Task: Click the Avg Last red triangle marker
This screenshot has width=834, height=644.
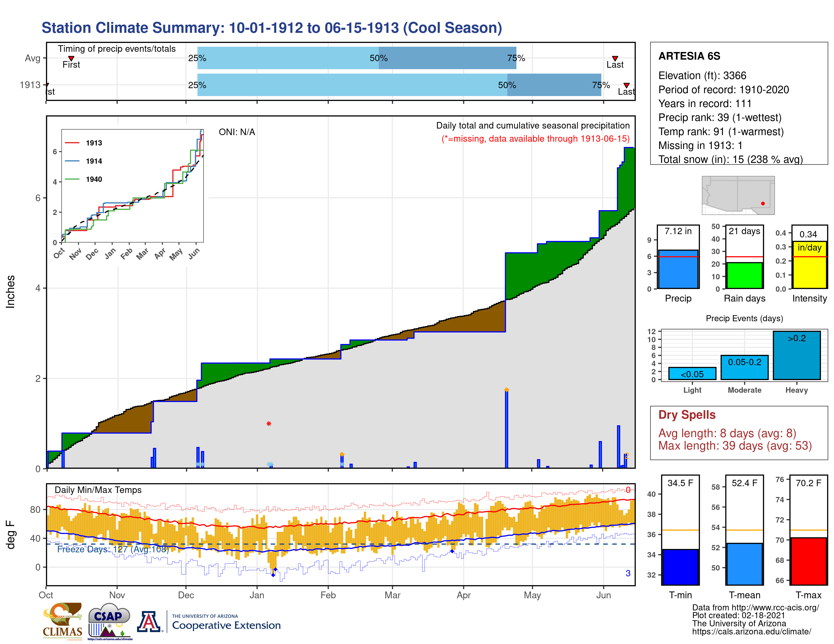Action: click(615, 58)
